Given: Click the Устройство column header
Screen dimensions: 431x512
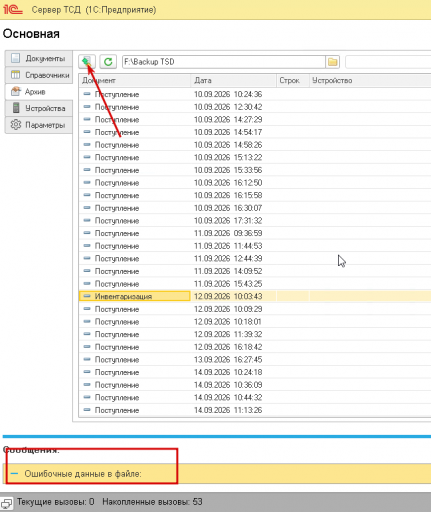Looking at the screenshot, I should click(370, 81).
